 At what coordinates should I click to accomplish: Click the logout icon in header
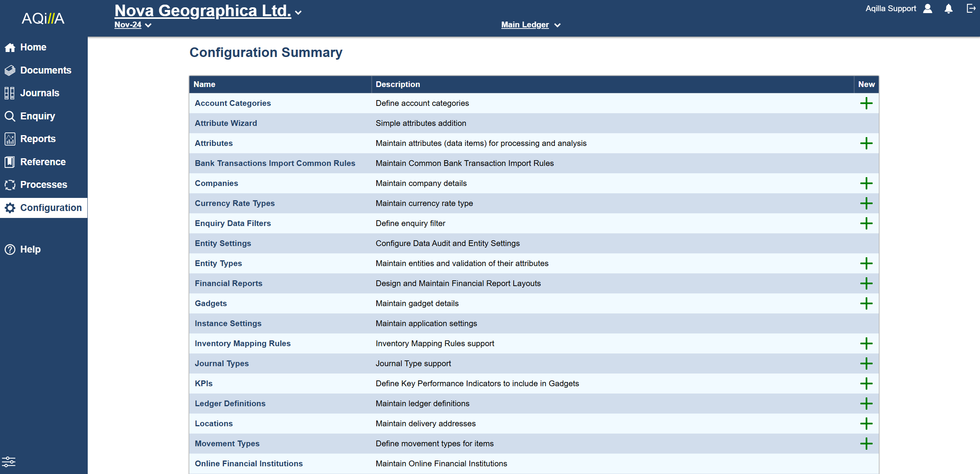pyautogui.click(x=971, y=8)
